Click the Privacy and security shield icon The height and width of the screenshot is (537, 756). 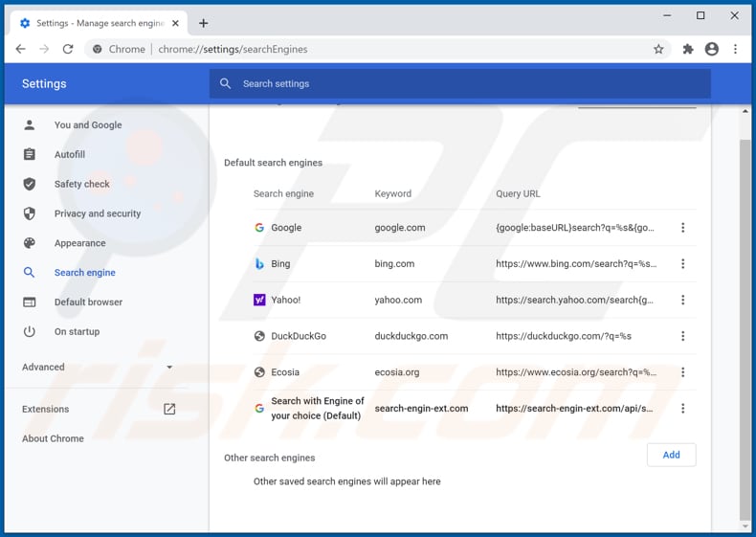[x=30, y=213]
